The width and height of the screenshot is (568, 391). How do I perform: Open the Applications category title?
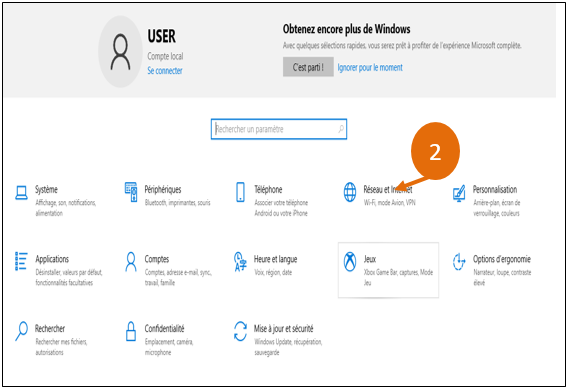52,259
